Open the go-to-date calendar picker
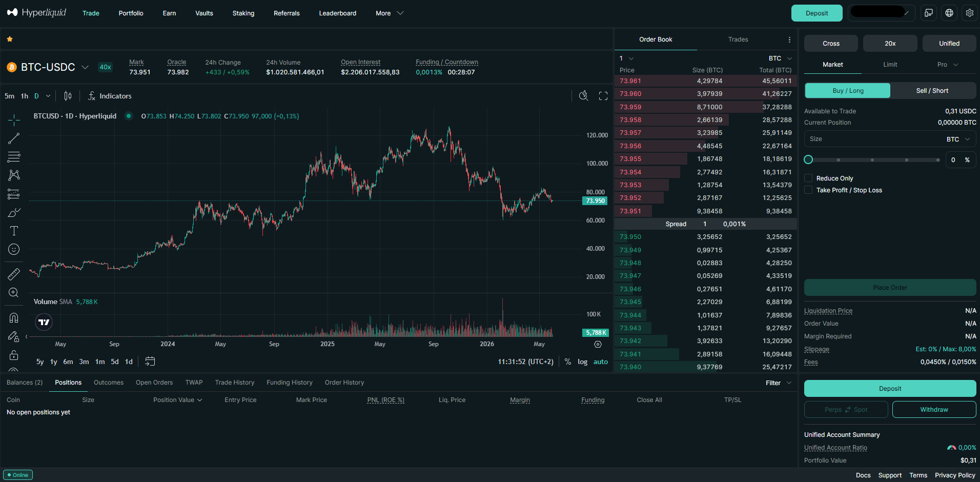Screen dimensions: 980x482 tap(150, 361)
